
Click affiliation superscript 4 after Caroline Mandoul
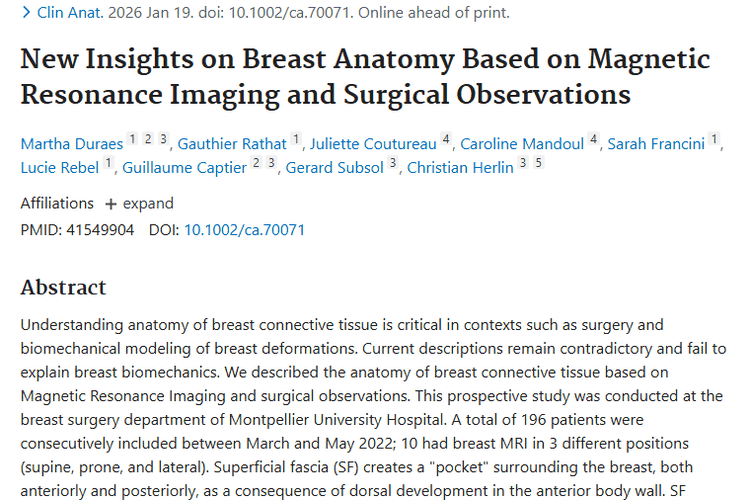point(594,140)
